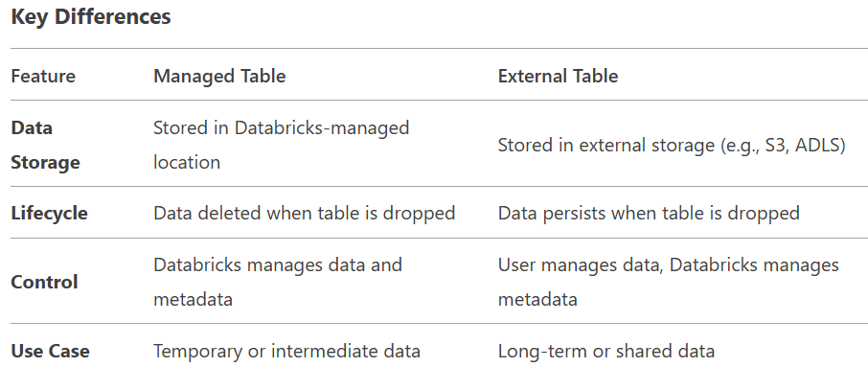Viewport: 868px width, 367px height.
Task: Select 'Data persists when table is dropped'
Action: point(649,213)
